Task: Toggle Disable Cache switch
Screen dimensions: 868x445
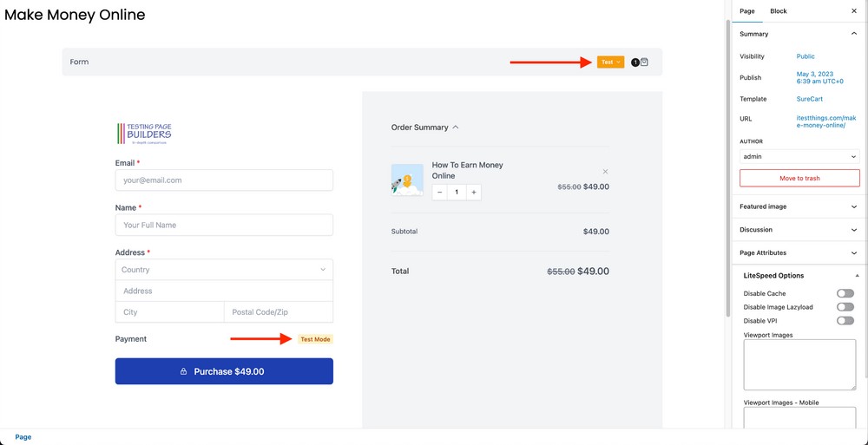Action: coord(845,293)
